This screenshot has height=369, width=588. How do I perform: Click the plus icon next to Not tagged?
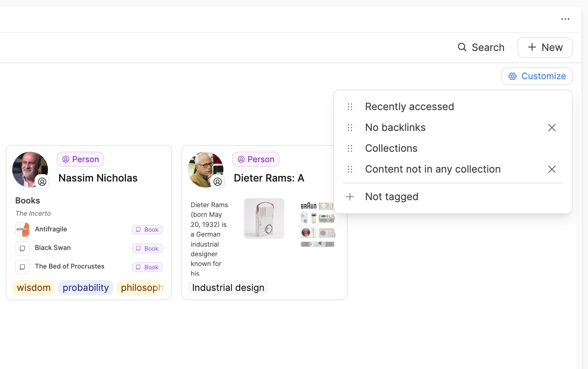350,196
